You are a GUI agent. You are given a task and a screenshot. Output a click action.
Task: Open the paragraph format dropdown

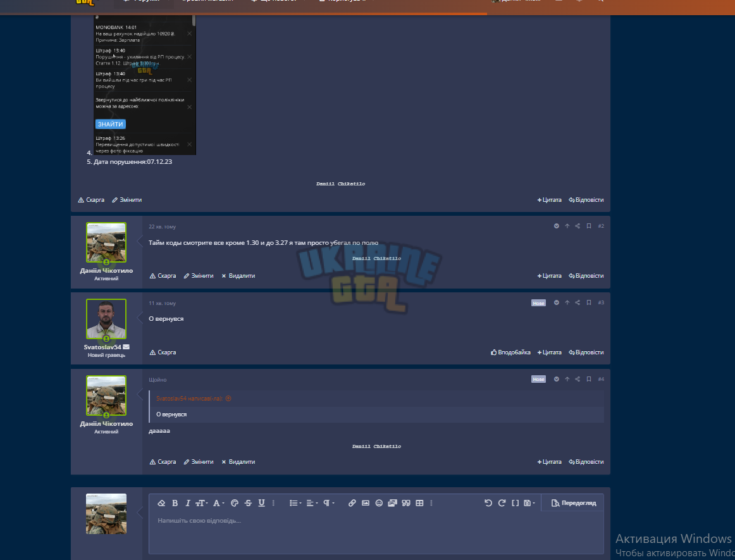click(328, 503)
